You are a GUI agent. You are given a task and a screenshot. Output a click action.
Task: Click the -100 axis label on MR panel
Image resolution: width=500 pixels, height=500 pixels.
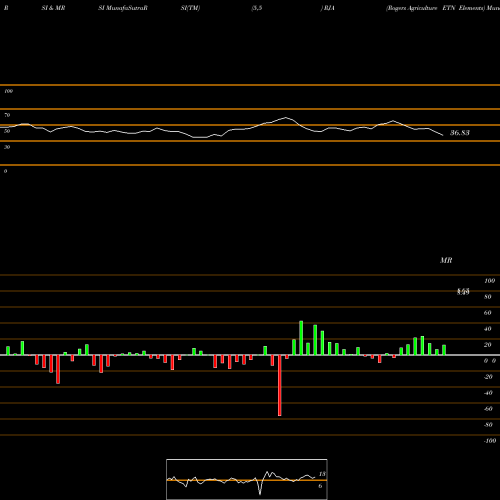[490, 441]
